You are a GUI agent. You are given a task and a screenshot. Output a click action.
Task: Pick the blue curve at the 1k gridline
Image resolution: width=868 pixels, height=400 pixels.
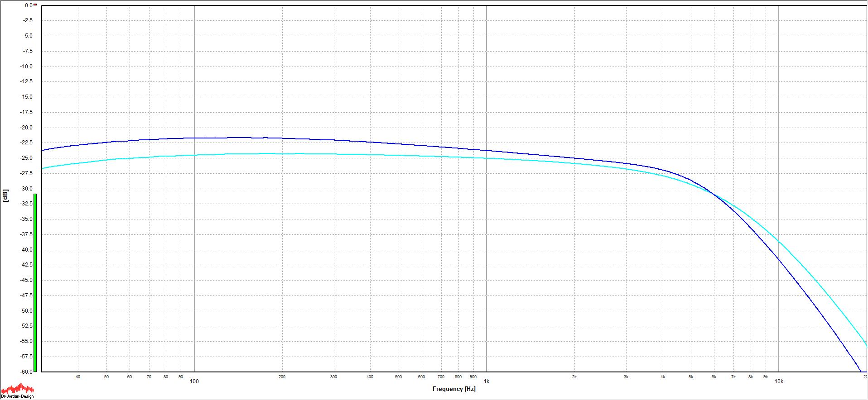coord(487,150)
